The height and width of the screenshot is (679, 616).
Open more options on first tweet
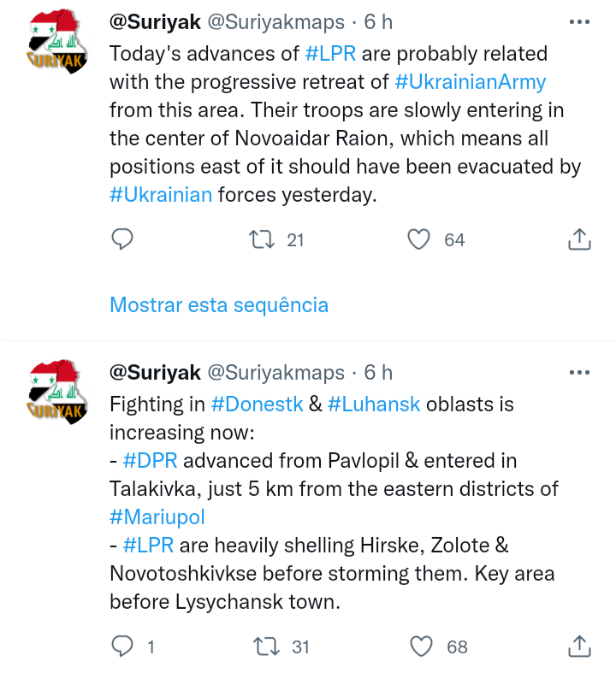point(579,21)
